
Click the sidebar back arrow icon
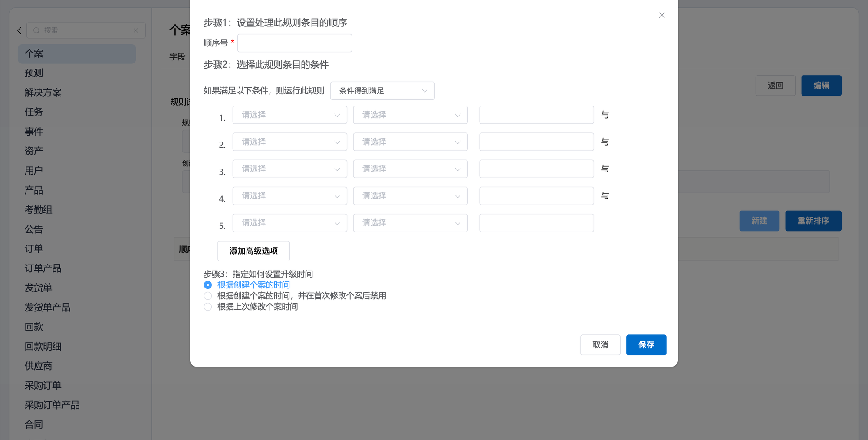[x=19, y=30]
